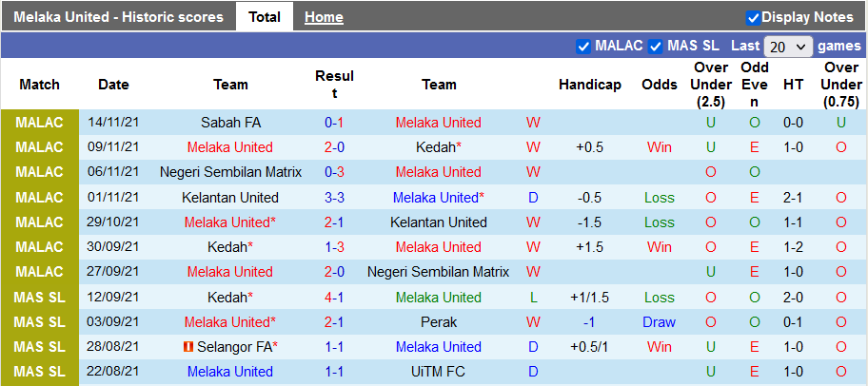Click the 2-0 result against Kedah
This screenshot has width=868, height=386.
334,147
